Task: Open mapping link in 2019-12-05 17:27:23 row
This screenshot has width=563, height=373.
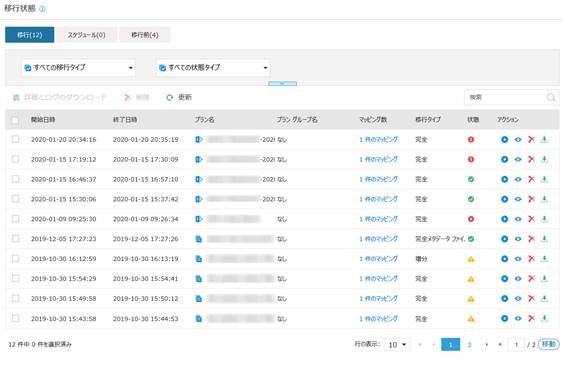Action: coord(378,239)
